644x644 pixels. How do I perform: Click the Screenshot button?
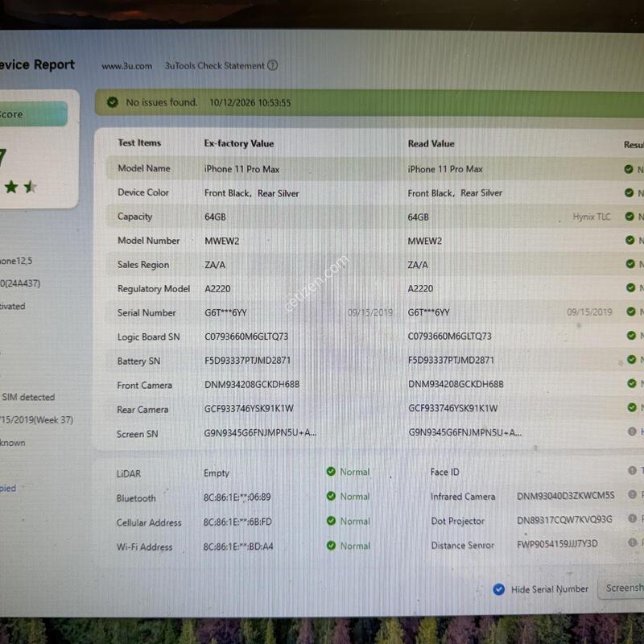click(621, 588)
